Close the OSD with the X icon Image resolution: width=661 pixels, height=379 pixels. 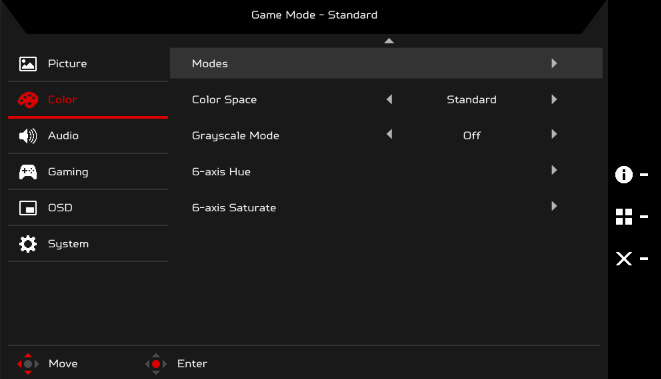tap(623, 258)
